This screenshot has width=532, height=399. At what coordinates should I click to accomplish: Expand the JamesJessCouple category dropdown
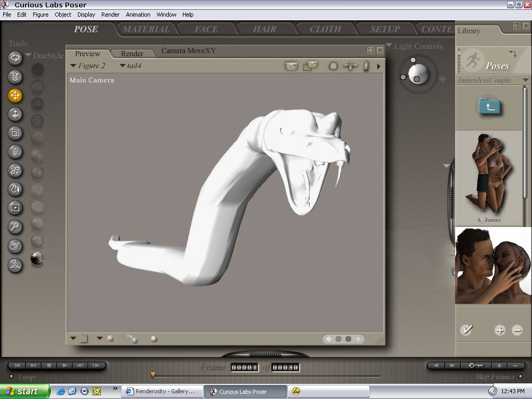click(526, 81)
